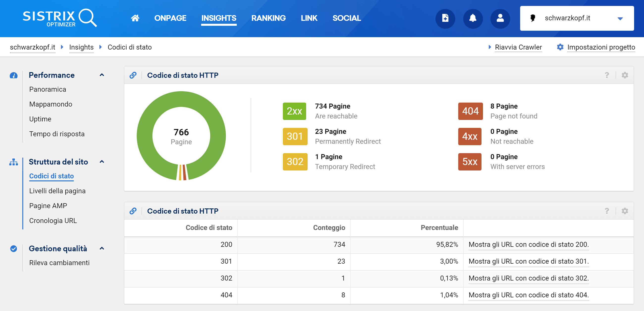Image resolution: width=644 pixels, height=311 pixels.
Task: Show URLs with status code 404
Action: [x=529, y=295]
